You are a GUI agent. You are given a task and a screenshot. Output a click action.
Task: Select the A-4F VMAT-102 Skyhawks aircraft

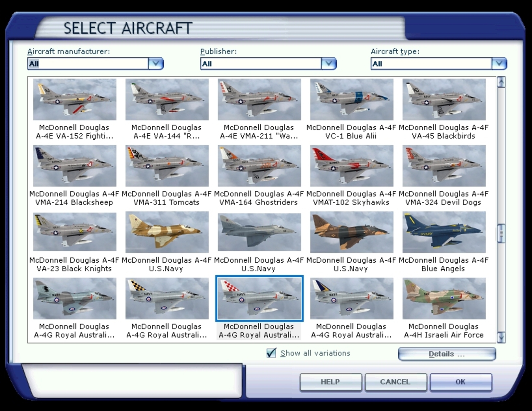pos(352,166)
